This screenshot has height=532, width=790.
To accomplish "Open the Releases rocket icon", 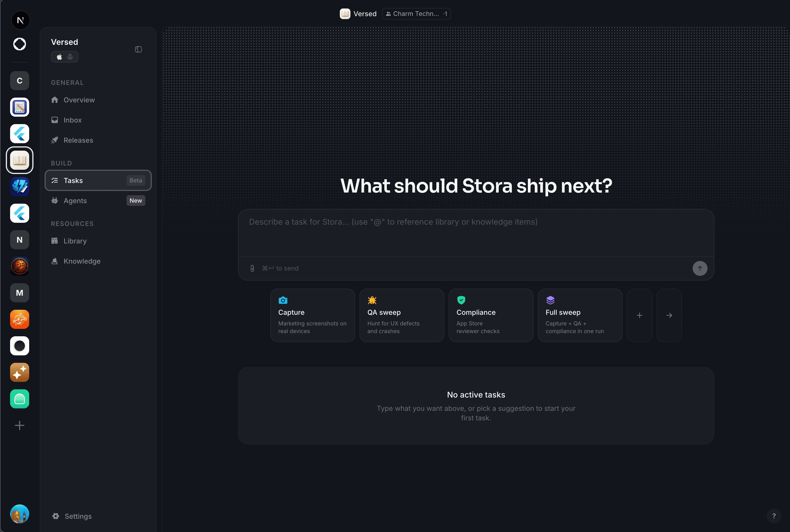I will click(55, 140).
